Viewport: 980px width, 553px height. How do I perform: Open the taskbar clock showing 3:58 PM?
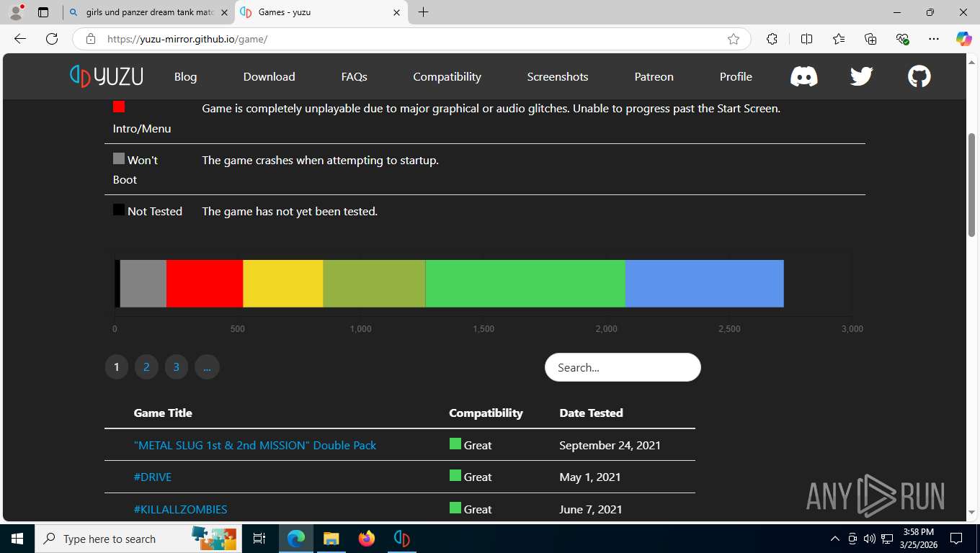[918, 539]
